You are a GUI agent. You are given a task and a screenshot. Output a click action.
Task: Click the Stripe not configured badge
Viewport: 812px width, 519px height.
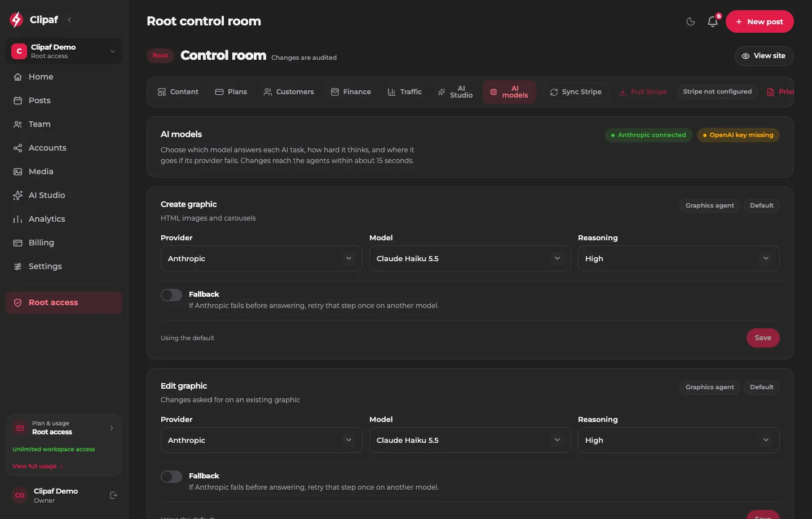(717, 91)
